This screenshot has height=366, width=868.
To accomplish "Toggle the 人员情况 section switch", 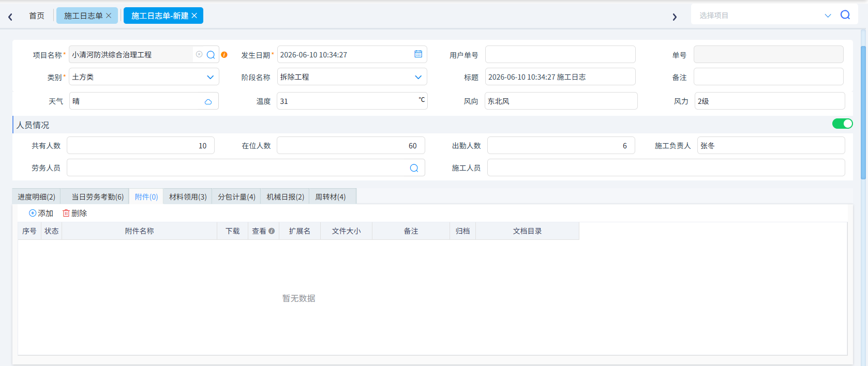I will [x=842, y=124].
